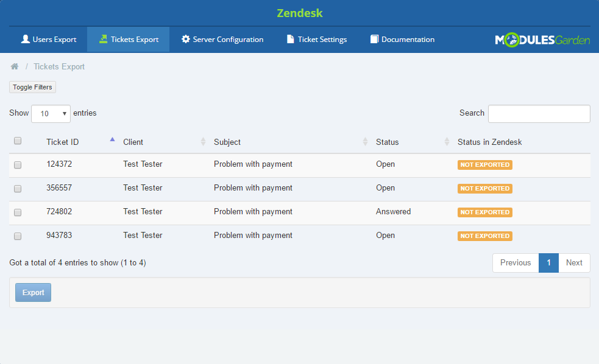The height and width of the screenshot is (364, 599).
Task: Click NOT EXPORTED badge for ticket 724802
Action: 485,212
